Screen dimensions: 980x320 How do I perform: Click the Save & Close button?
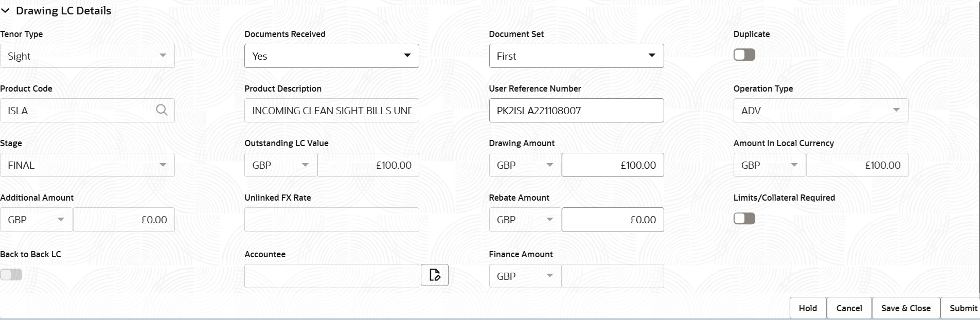(905, 308)
